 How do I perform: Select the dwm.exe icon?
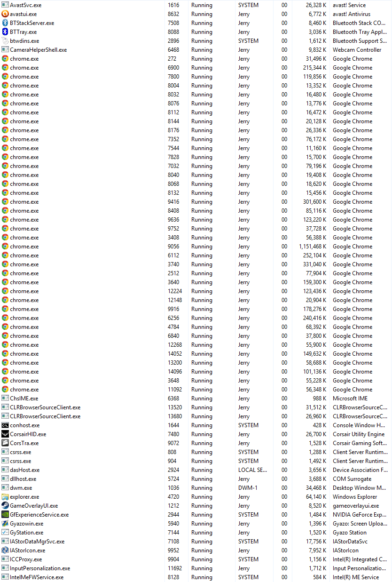coord(5,488)
